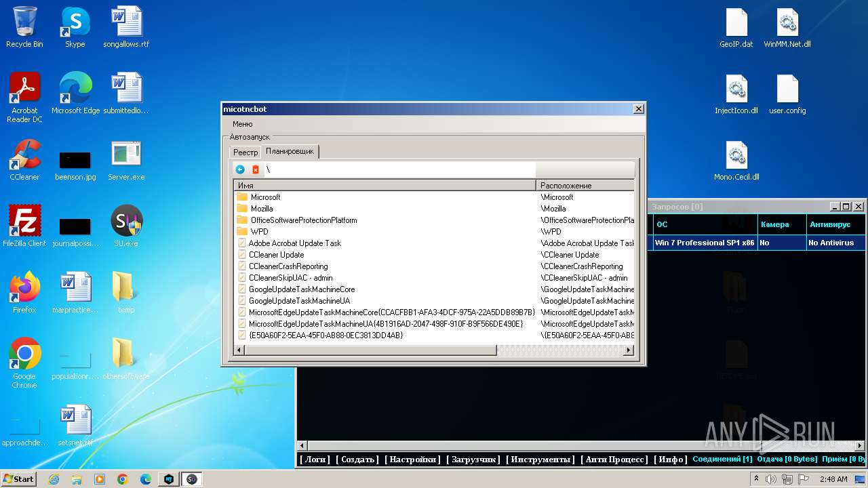Click the left arrow of list scrollbar
The width and height of the screenshot is (868, 488).
point(239,350)
